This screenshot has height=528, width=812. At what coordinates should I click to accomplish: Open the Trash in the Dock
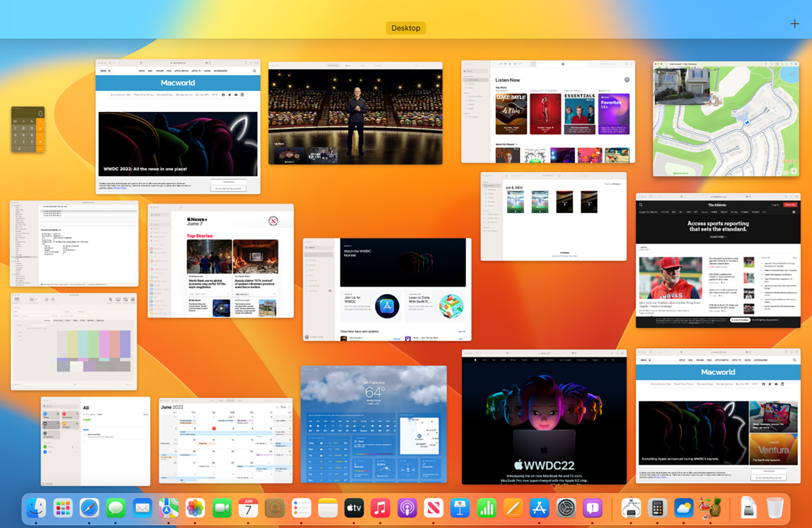tap(775, 508)
